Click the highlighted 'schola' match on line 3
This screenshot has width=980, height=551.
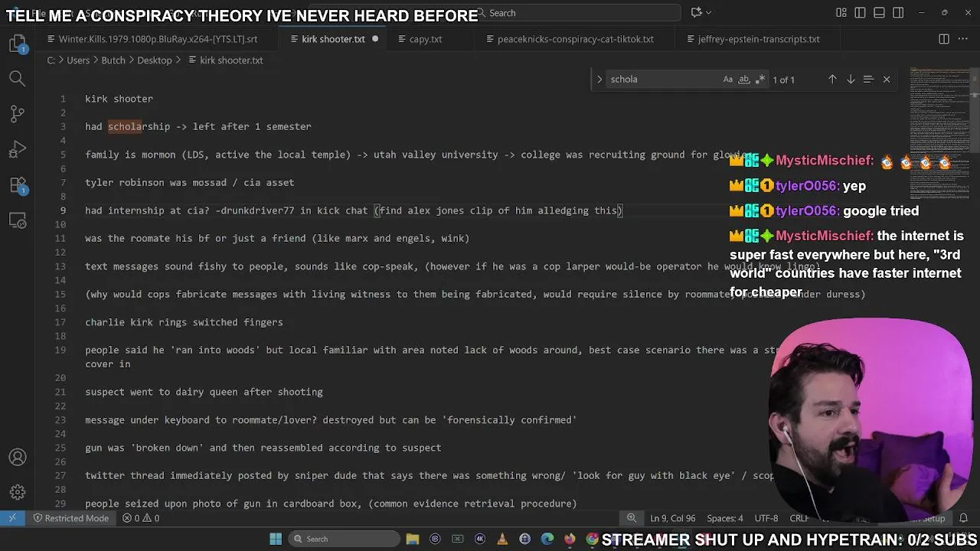[x=125, y=126]
